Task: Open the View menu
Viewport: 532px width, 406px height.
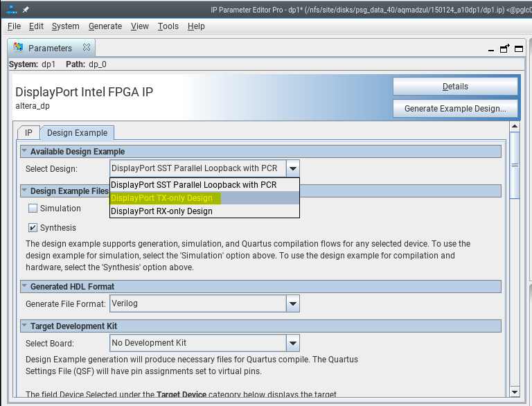Action: pyautogui.click(x=140, y=26)
